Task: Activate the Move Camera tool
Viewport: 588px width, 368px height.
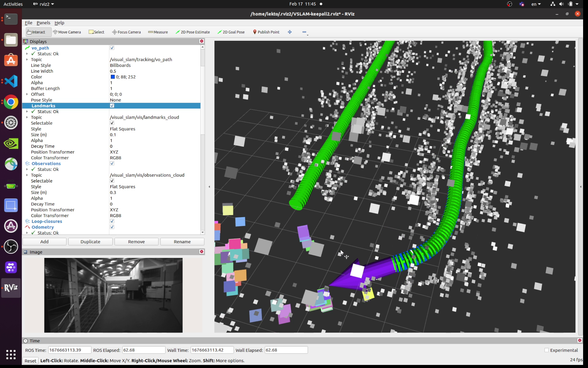Action: point(67,32)
